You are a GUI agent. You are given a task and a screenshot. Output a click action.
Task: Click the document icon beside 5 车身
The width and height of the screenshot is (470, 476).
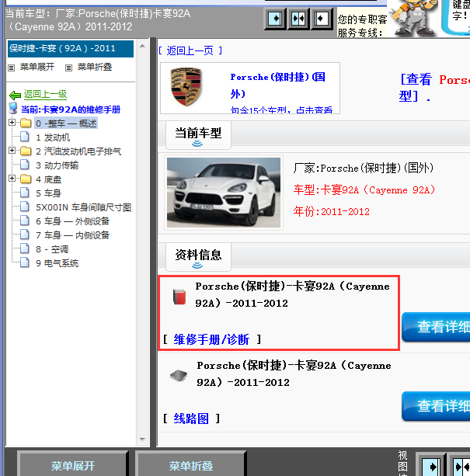point(25,193)
